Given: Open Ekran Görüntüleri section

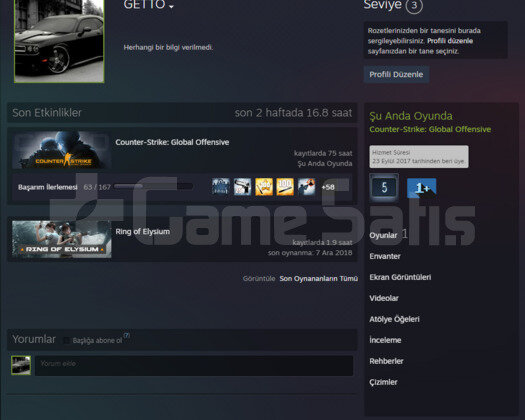Looking at the screenshot, I should (x=400, y=277).
